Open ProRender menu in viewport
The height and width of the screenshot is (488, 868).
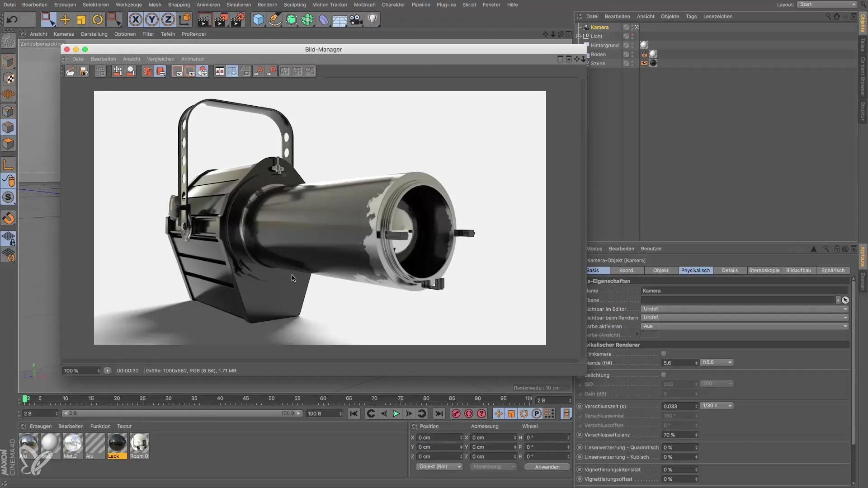tap(194, 34)
